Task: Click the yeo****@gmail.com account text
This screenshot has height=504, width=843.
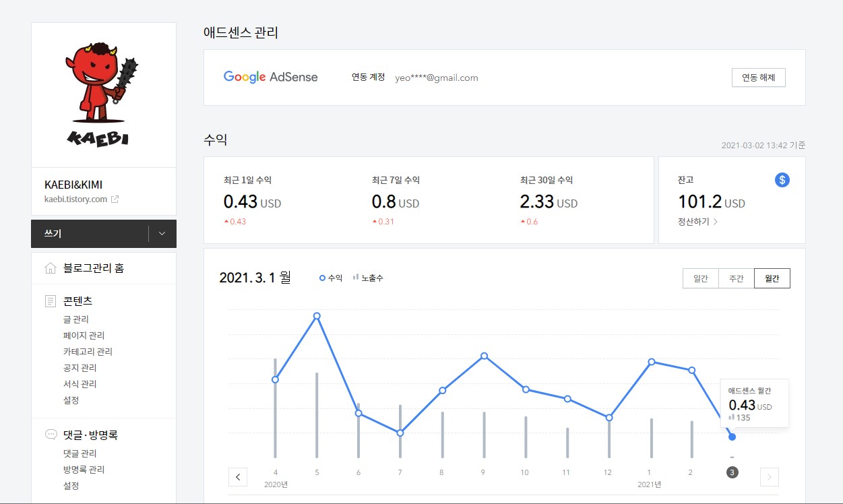Action: pyautogui.click(x=437, y=77)
